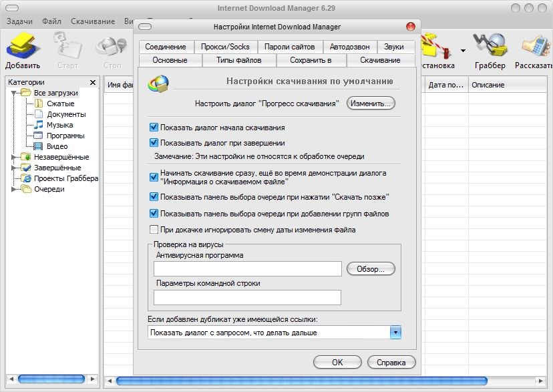Viewport: 553px width, 392px height.
Task: Close the settings dialog with red button
Action: (x=411, y=27)
